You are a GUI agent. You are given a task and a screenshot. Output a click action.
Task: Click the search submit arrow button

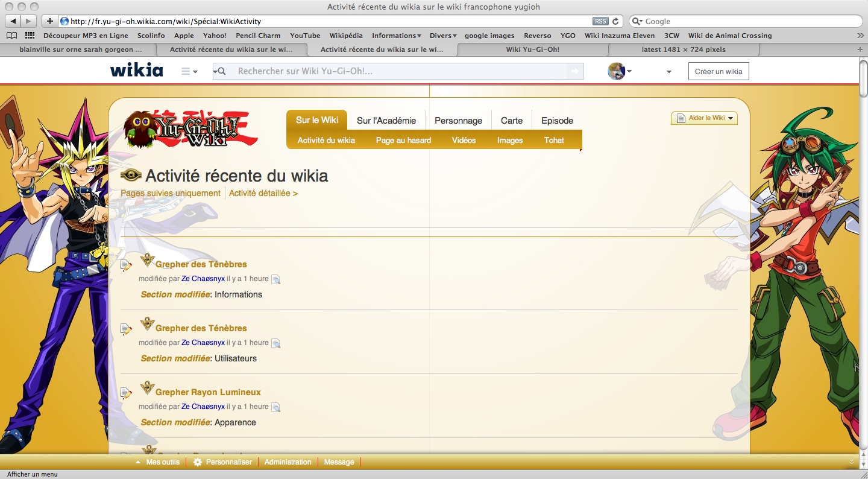[575, 71]
